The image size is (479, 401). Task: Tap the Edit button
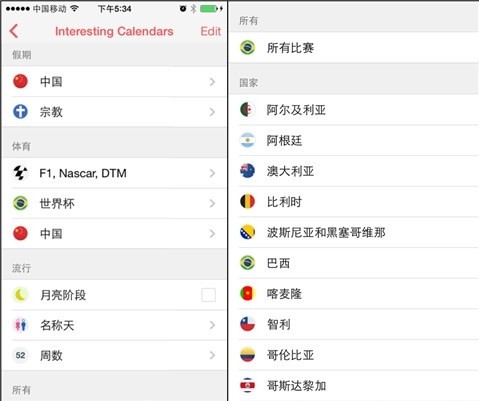pos(211,31)
